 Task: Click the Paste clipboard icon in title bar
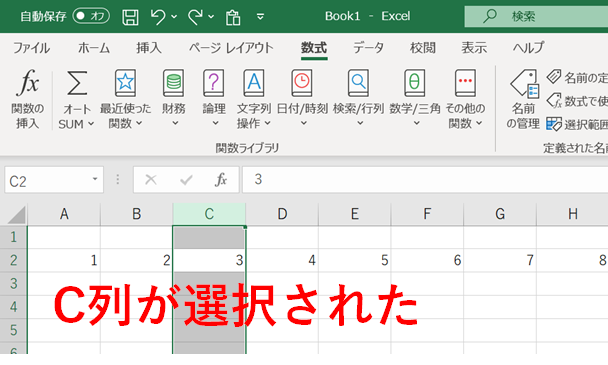(233, 17)
